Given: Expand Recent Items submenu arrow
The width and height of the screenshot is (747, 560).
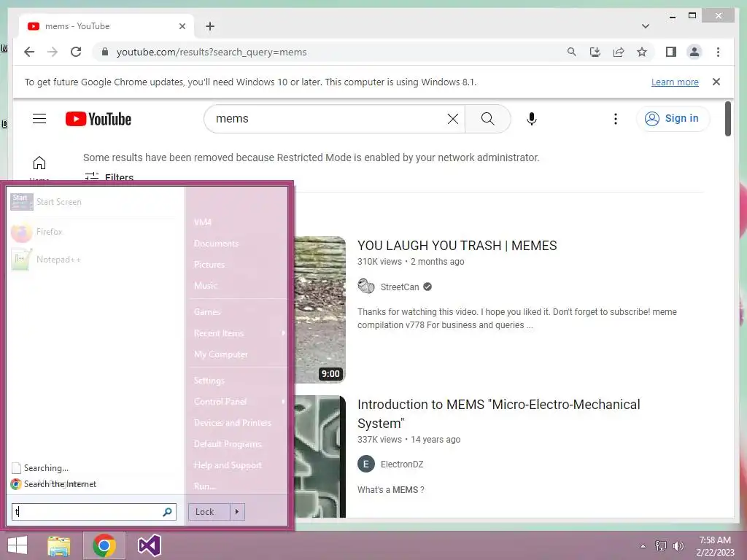Looking at the screenshot, I should 283,333.
